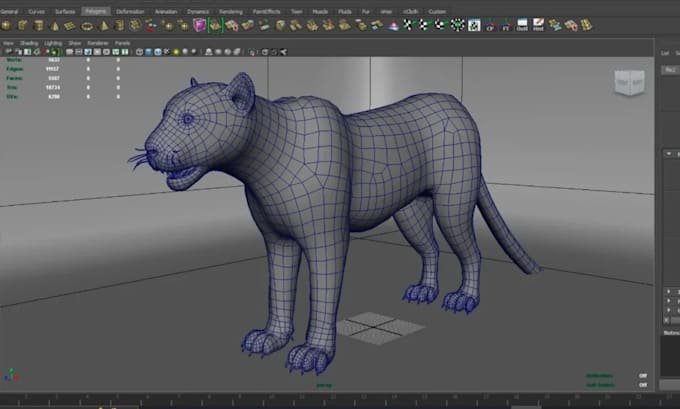
Task: Open the Lighting panel menu
Action: point(53,43)
